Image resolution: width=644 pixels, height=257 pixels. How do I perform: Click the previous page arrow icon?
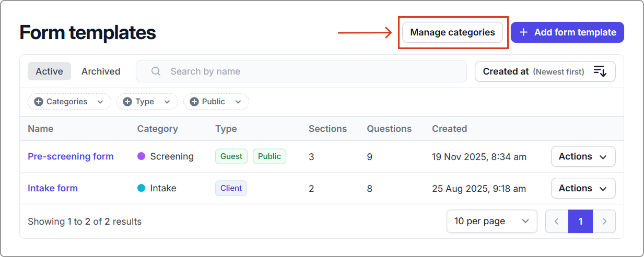(557, 222)
